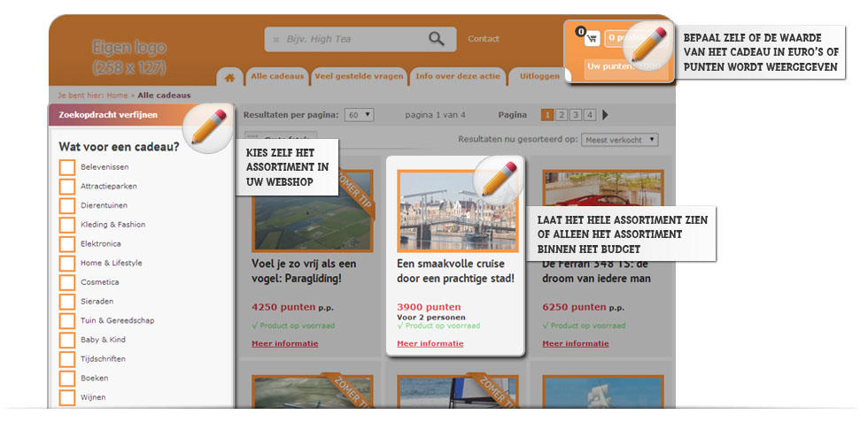Image resolution: width=868 pixels, height=422 pixels.
Task: Open the Home tab with house icon
Action: click(229, 77)
